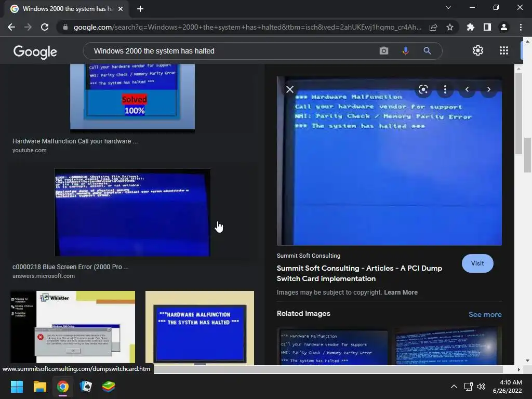This screenshot has width=532, height=399.
Task: Search by image camera icon
Action: pyautogui.click(x=384, y=51)
